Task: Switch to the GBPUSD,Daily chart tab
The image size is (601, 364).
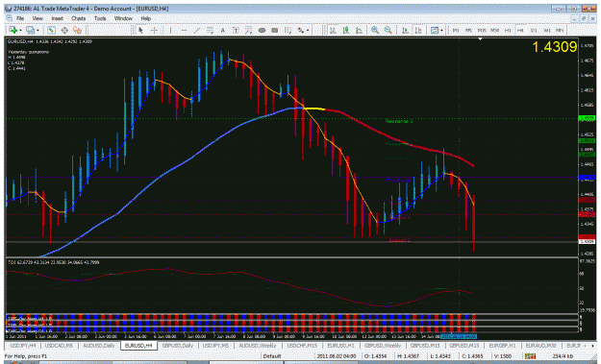Action: click(x=178, y=345)
